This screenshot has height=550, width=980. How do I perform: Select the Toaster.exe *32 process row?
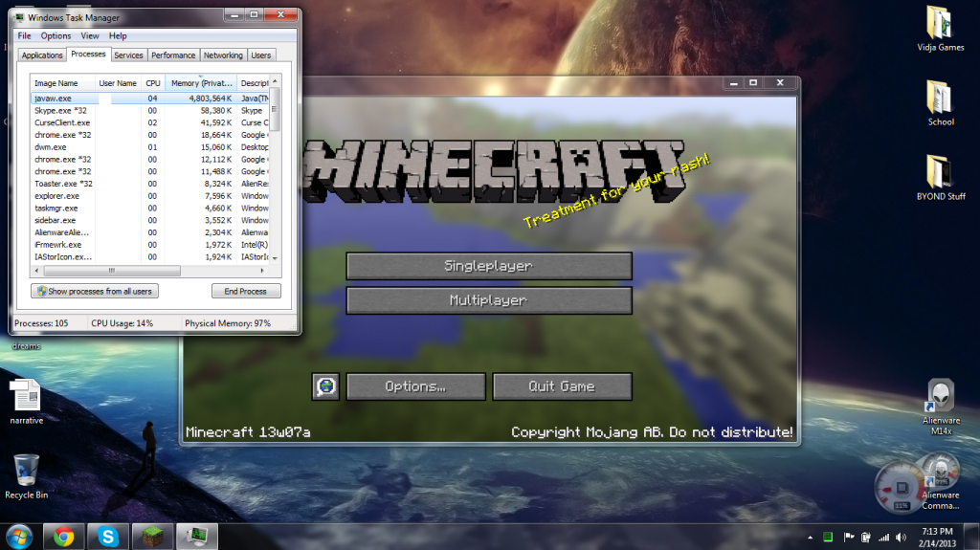click(150, 184)
